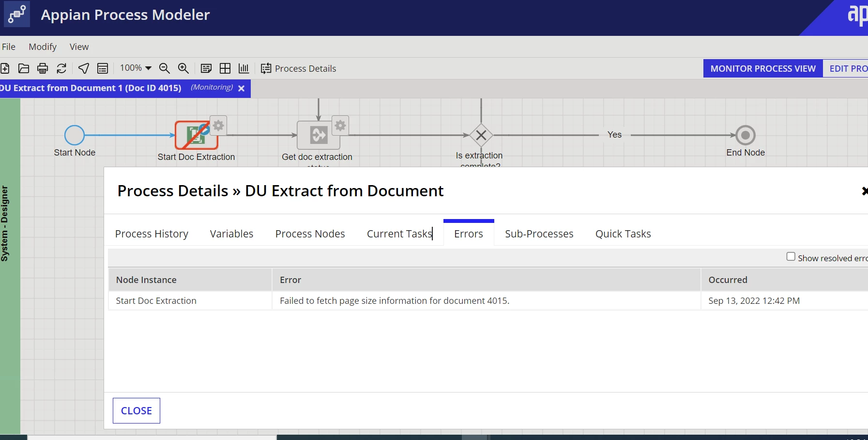Sort by the Error column header

pos(487,280)
